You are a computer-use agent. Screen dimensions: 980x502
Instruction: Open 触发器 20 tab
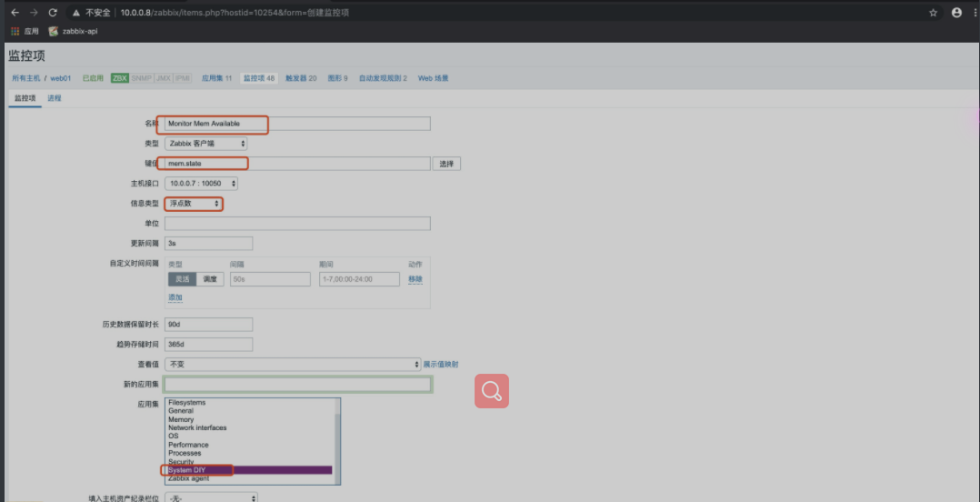(301, 78)
